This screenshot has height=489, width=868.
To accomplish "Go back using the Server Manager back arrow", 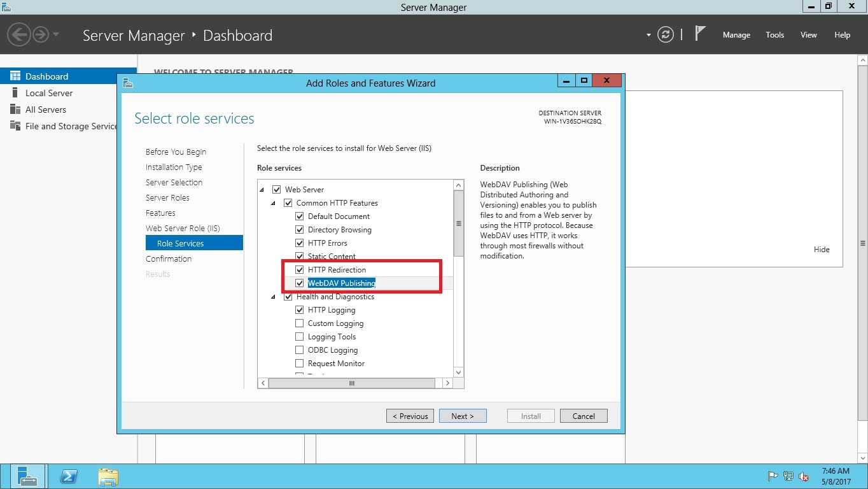I will point(19,34).
